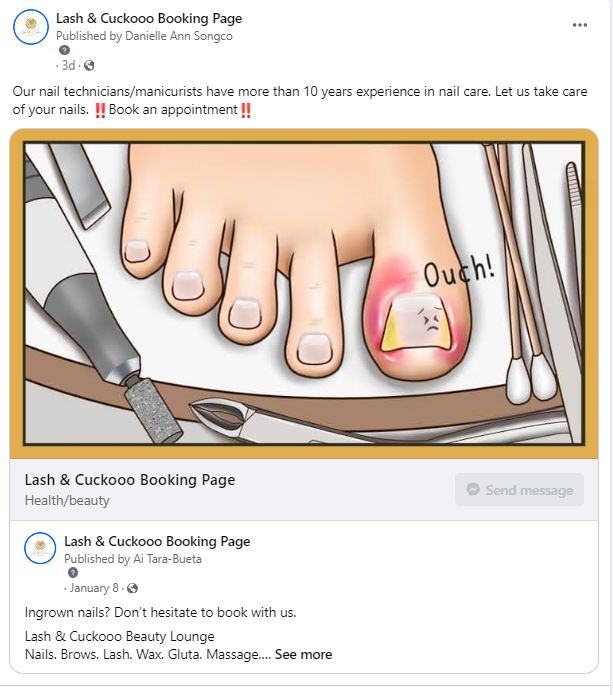Image resolution: width=613 pixels, height=695 pixels.
Task: Click the question mark icon under Ai Tara-Bueta
Action: click(x=73, y=573)
